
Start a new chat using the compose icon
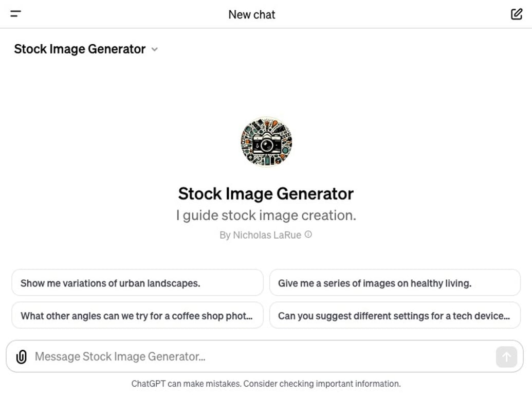coord(516,14)
